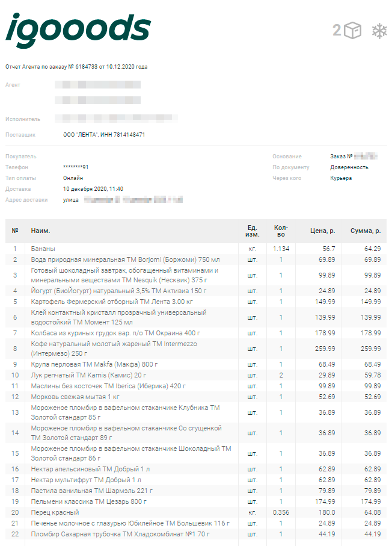Click the Цена, р. column header
This screenshot has height=546, width=392.
[x=322, y=231]
